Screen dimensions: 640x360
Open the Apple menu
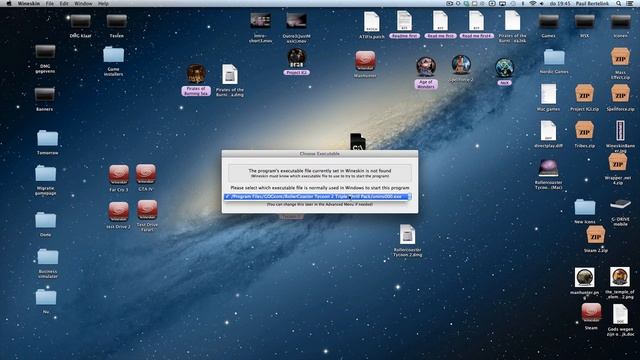pos(9,3)
